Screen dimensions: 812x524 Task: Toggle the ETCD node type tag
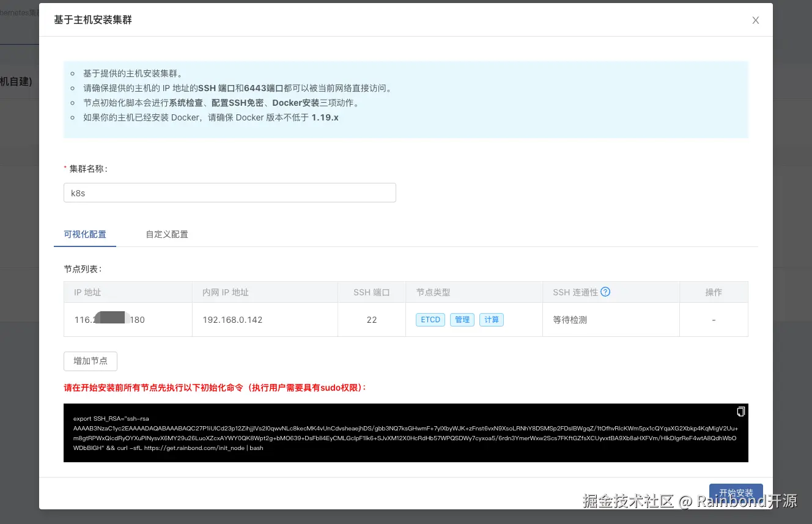coord(430,320)
